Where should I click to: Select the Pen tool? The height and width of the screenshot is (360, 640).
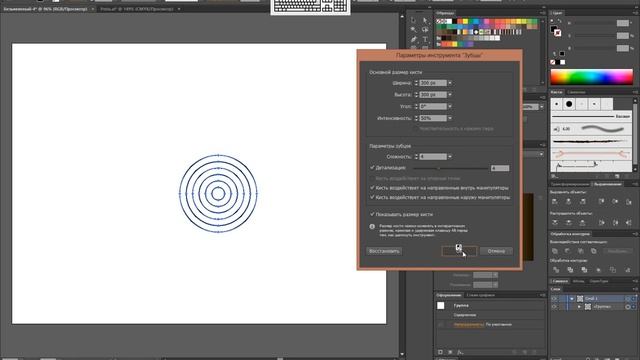[413, 39]
